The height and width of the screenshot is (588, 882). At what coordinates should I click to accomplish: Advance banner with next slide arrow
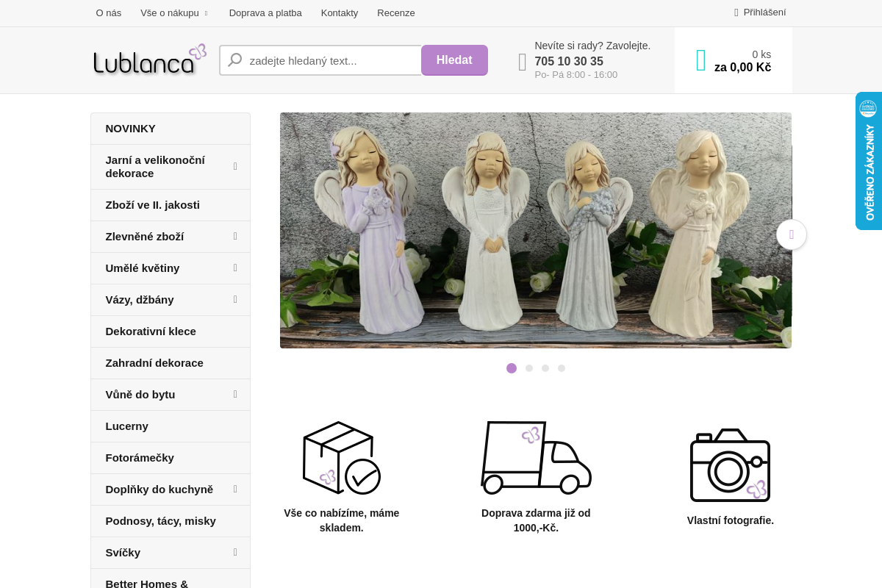[791, 234]
